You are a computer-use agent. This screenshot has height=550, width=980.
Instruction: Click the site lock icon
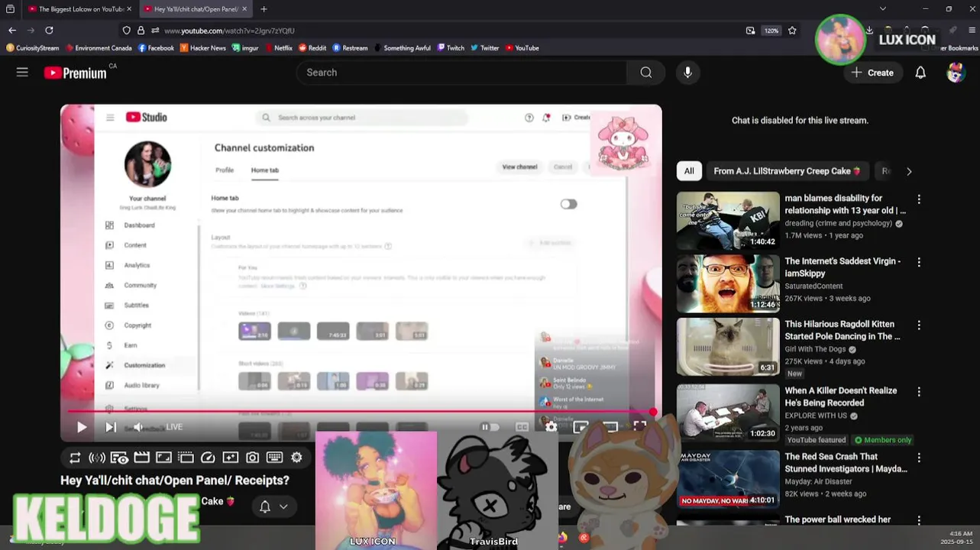tap(141, 31)
